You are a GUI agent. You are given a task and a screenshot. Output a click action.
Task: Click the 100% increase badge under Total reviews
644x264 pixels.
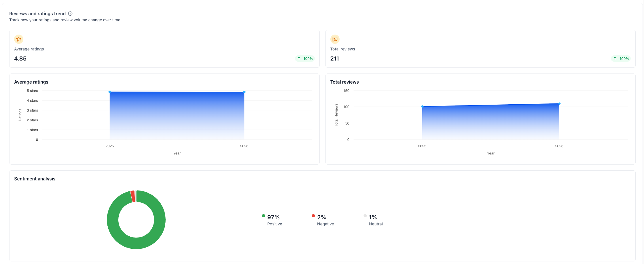click(x=621, y=59)
